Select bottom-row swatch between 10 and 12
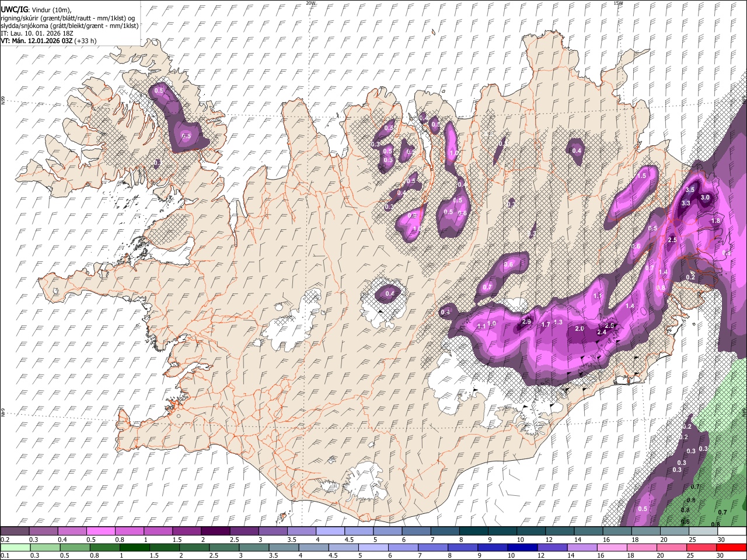 point(522,548)
